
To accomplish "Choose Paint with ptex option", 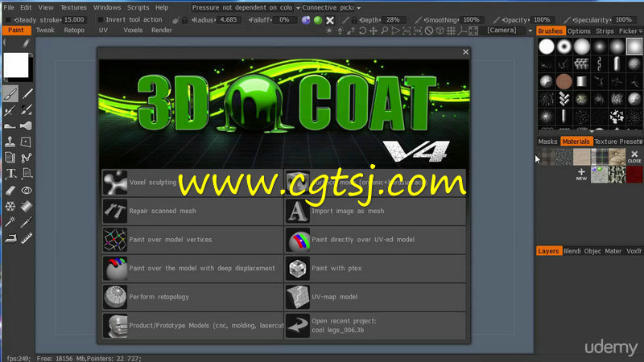I will point(375,269).
